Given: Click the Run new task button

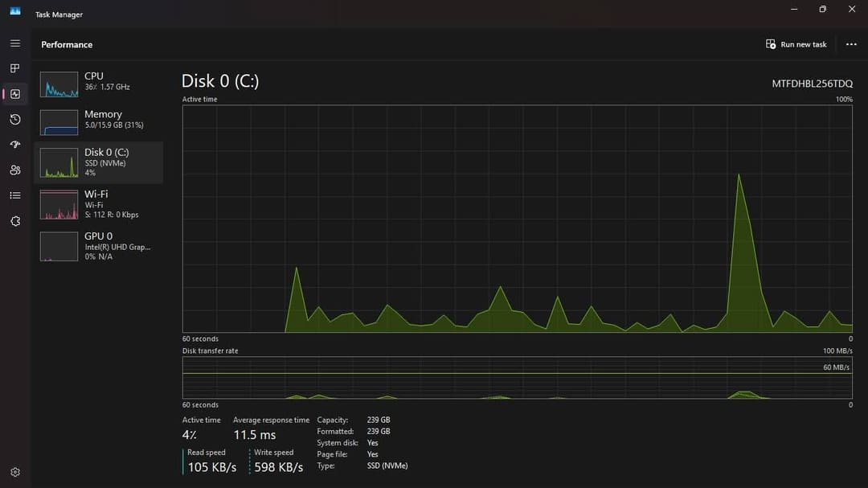Looking at the screenshot, I should click(x=796, y=44).
